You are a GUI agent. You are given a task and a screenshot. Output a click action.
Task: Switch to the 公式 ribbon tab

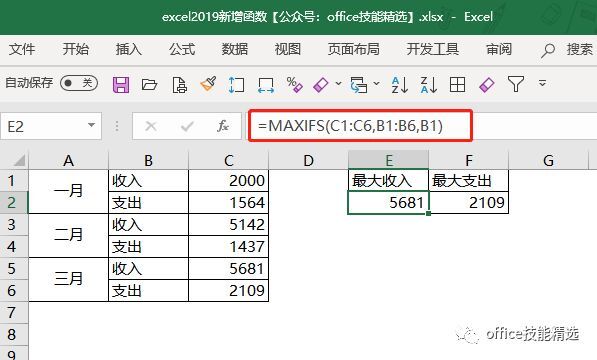tap(182, 49)
